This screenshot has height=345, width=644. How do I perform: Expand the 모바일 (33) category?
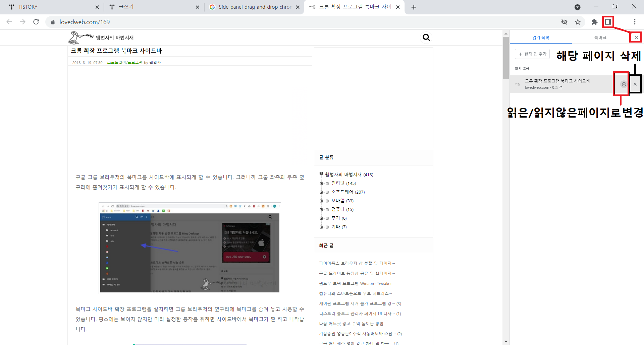[321, 201]
